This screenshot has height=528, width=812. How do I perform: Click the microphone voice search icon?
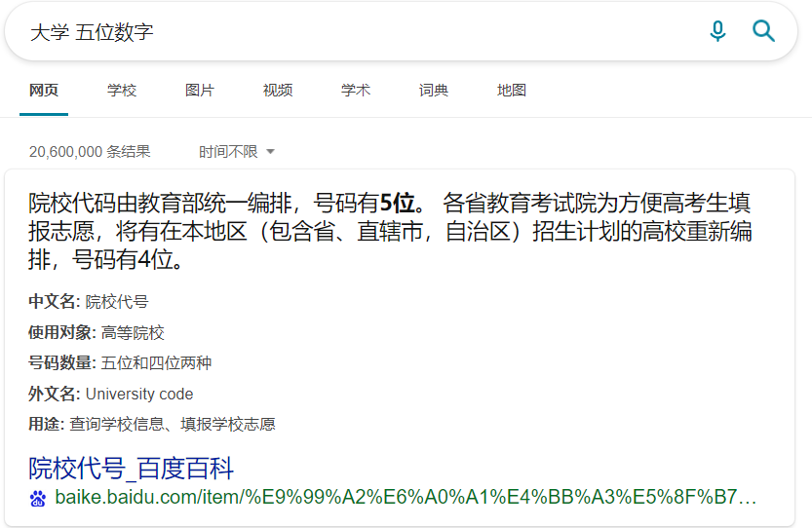717,32
